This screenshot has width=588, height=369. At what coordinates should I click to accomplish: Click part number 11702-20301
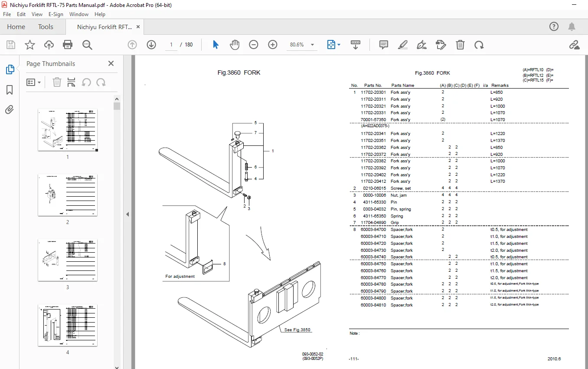pos(373,92)
